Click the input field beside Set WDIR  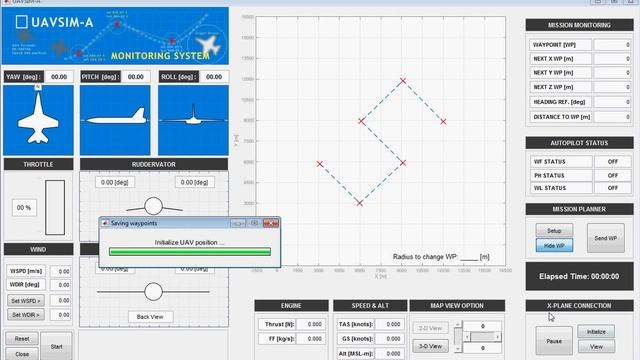tap(60, 315)
